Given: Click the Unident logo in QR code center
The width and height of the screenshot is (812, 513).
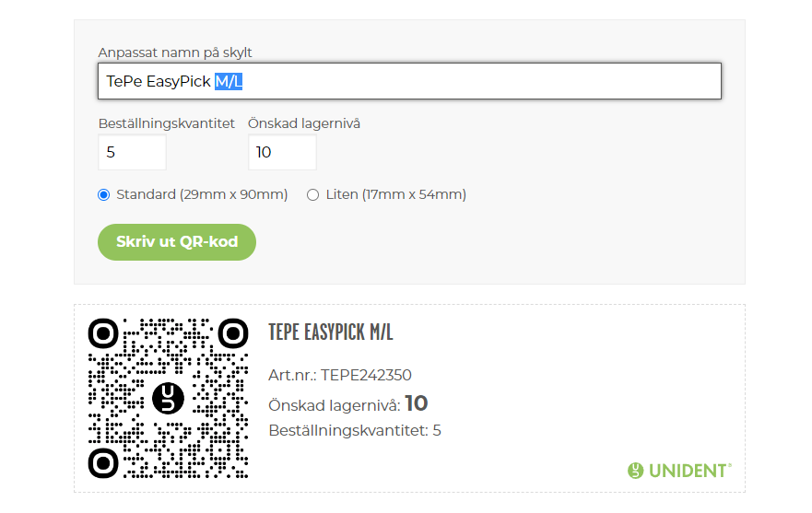Looking at the screenshot, I should tap(169, 398).
